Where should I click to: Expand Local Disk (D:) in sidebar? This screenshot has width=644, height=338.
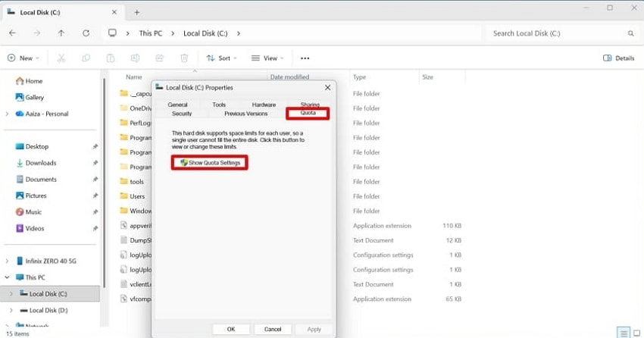click(x=11, y=311)
